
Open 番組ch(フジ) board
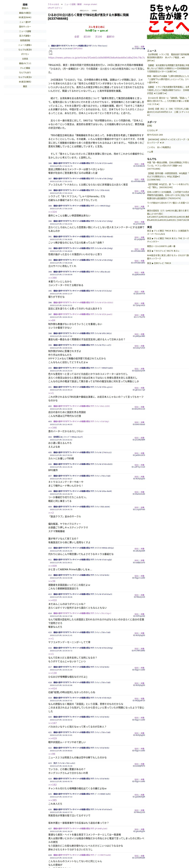point(25,63)
